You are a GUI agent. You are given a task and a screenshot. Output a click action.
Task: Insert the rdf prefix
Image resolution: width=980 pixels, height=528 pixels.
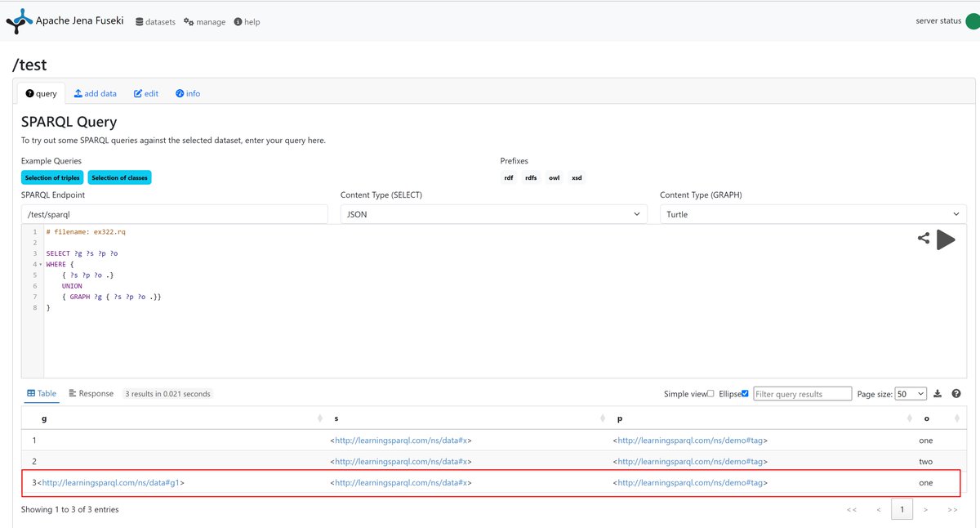[509, 177]
